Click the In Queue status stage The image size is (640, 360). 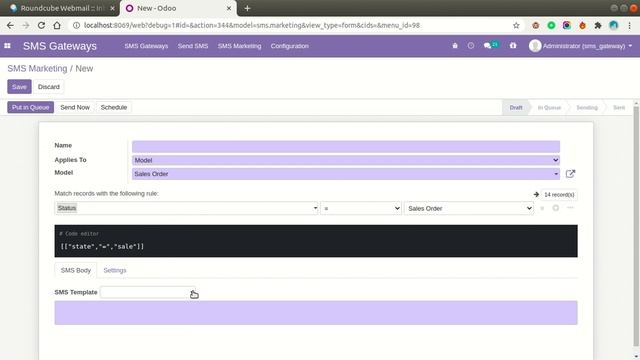pyautogui.click(x=549, y=107)
